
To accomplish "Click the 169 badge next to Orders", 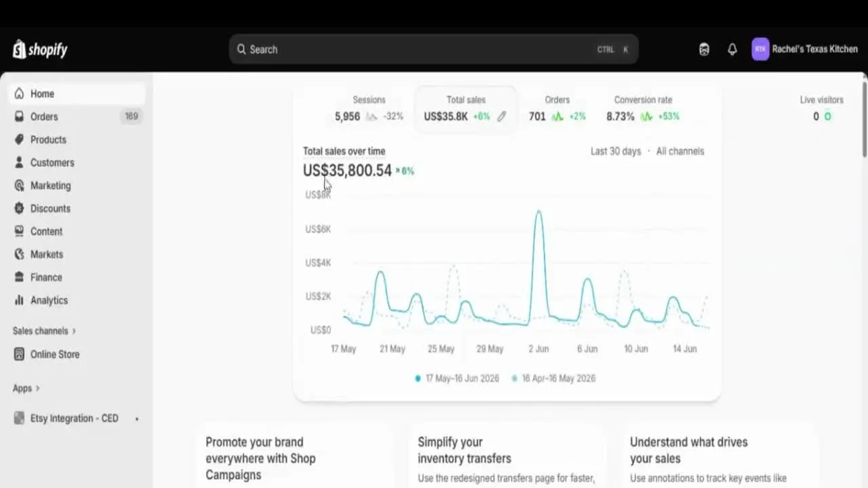I will (131, 117).
